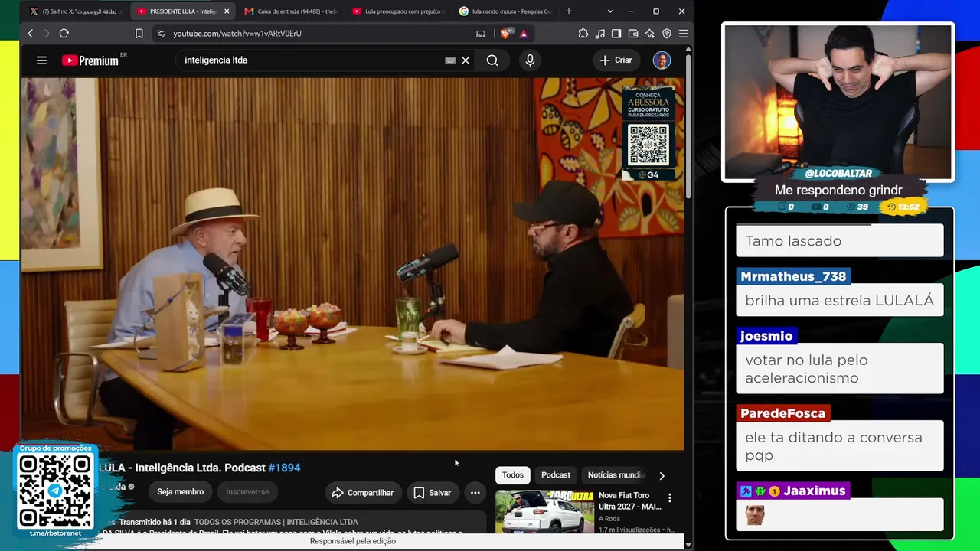Open the #1894 hashtag link

coord(284,468)
